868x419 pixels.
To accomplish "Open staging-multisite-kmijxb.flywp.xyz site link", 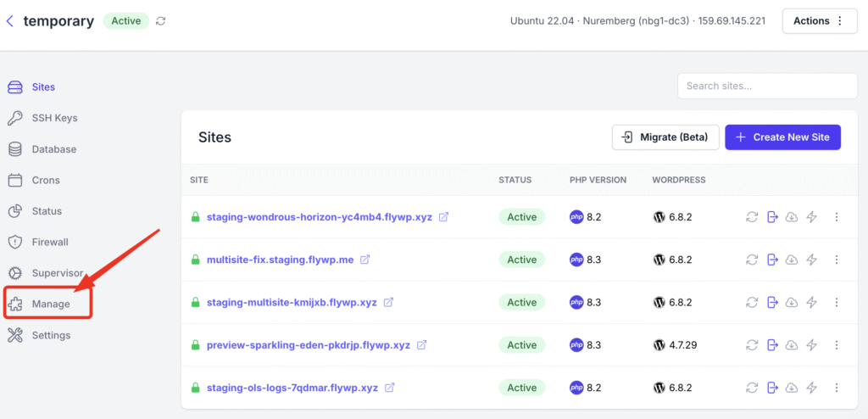I will pos(292,303).
